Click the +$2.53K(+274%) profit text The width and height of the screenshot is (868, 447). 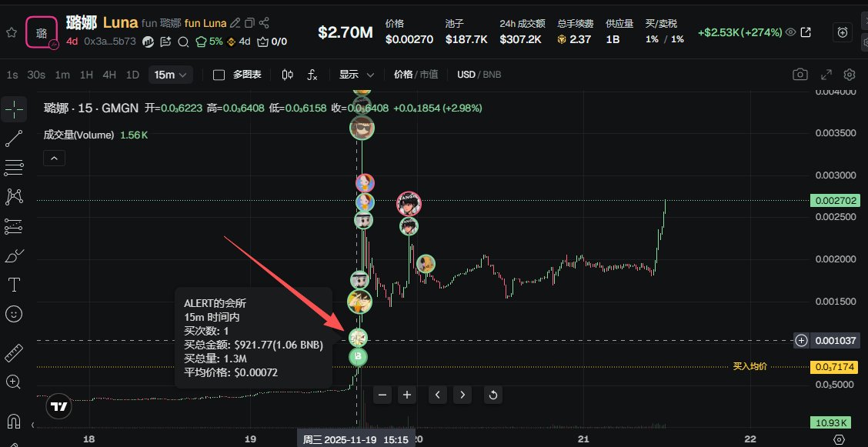pyautogui.click(x=740, y=32)
